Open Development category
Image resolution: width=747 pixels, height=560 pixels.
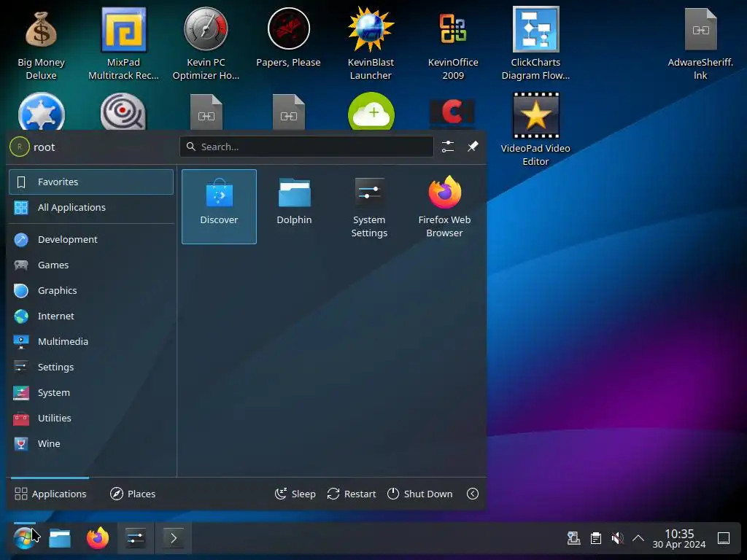tap(91, 239)
